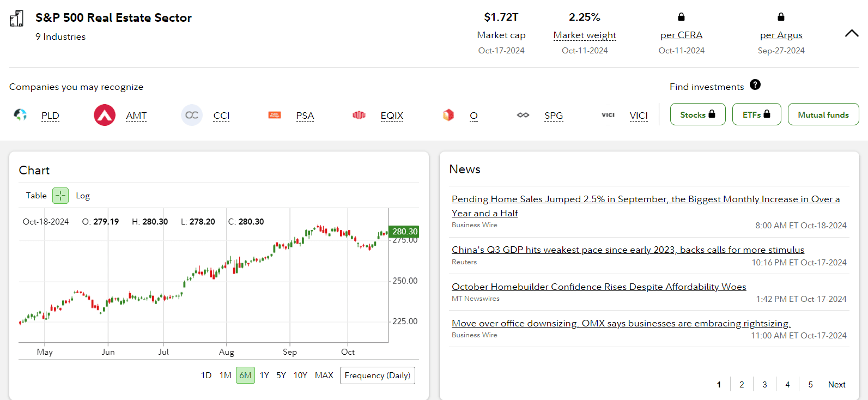This screenshot has width=868, height=400.
Task: Collapse the Real Estate Sector section chevron
Action: coord(851,34)
